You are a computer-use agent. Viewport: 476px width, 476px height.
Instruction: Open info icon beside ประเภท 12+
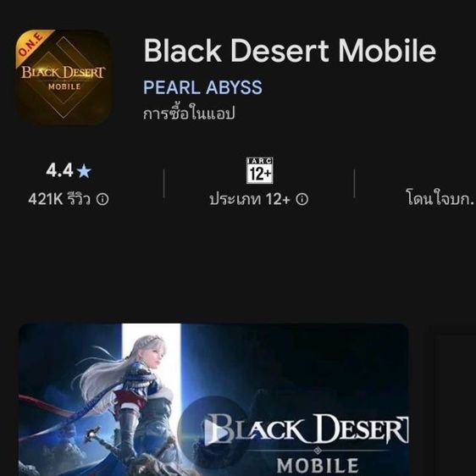[302, 199]
